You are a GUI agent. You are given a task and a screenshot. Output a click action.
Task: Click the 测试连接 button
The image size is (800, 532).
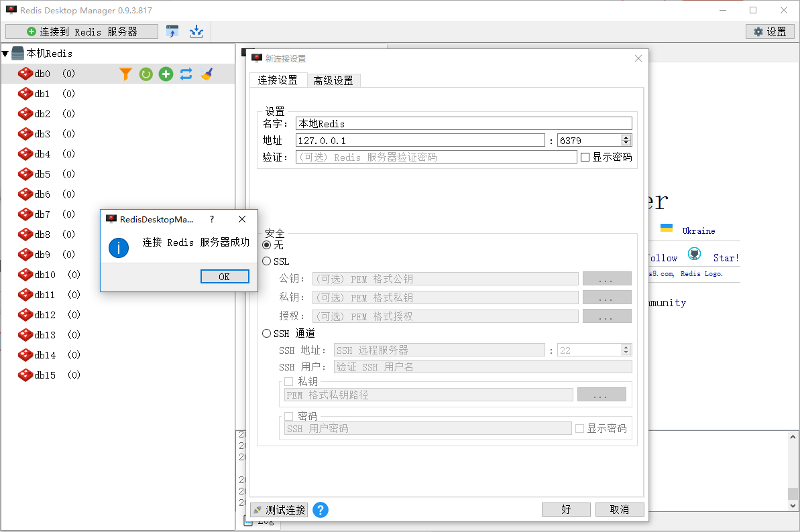[x=279, y=510]
